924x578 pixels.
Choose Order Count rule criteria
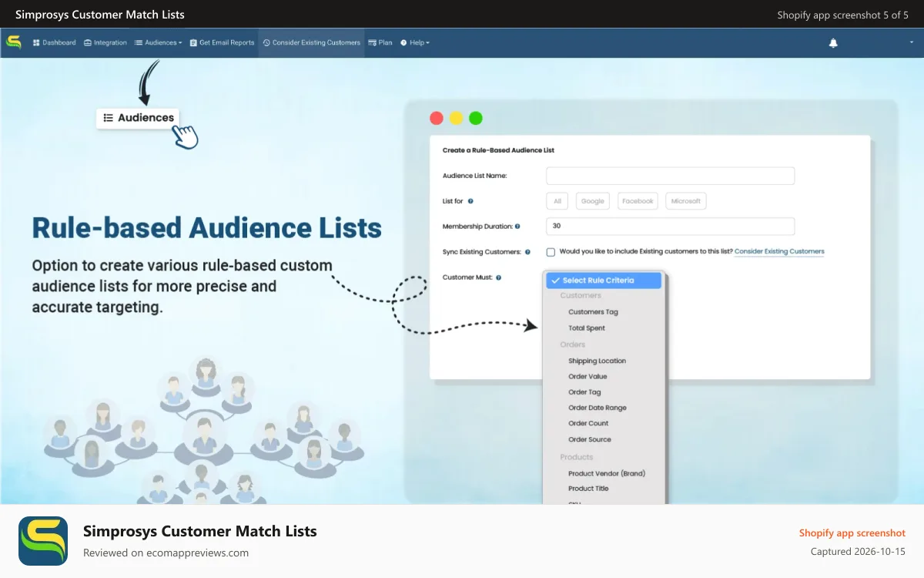tap(588, 423)
